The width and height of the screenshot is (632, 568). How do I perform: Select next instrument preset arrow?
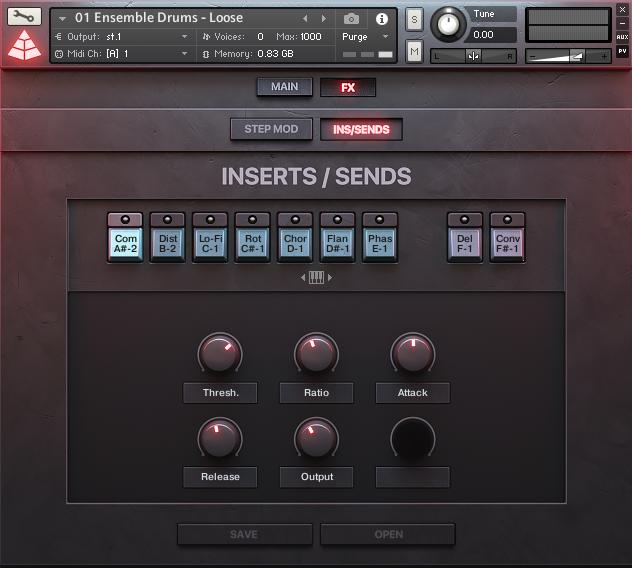pos(324,19)
